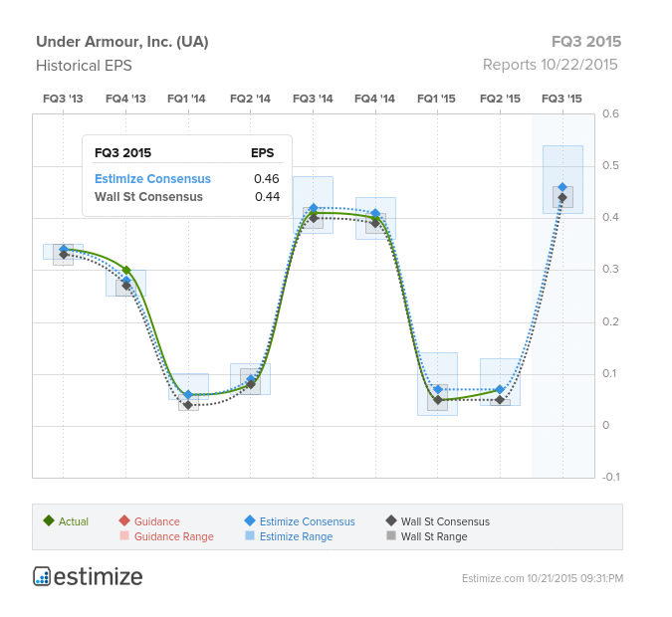Screen dimensions: 672x617
Task: Select the FQ3 '13 quarter label
Action: click(63, 99)
